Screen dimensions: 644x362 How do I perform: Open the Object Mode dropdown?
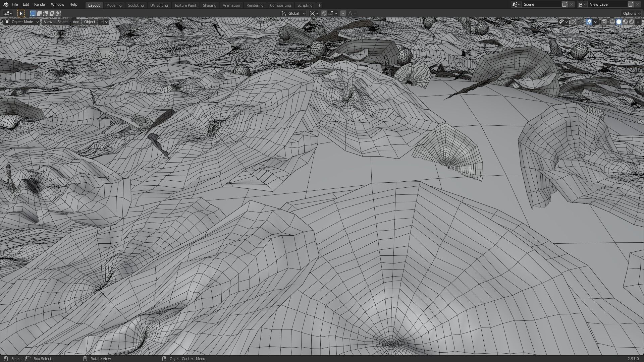[22, 22]
